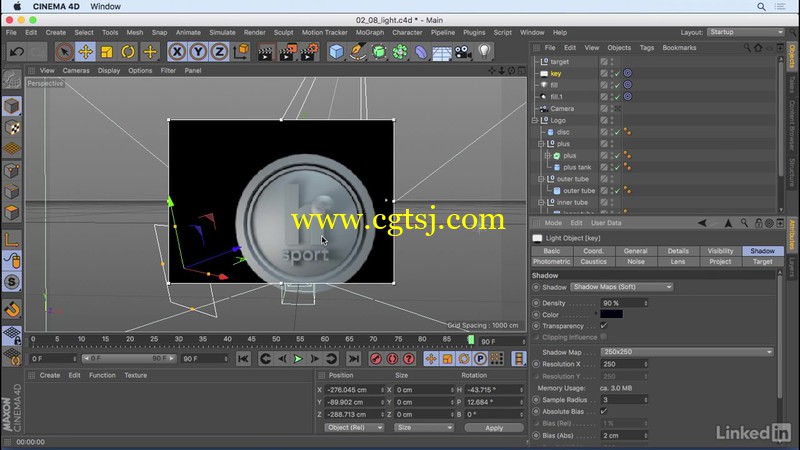Screen dimensions: 800x450
Task: Click the Density value field
Action: 624,303
